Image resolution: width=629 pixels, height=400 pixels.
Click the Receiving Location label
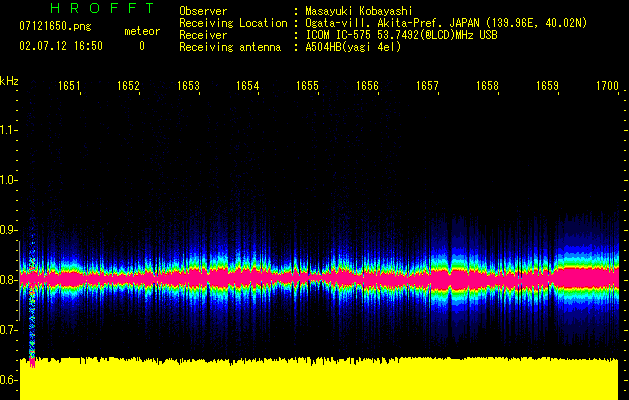pos(233,23)
